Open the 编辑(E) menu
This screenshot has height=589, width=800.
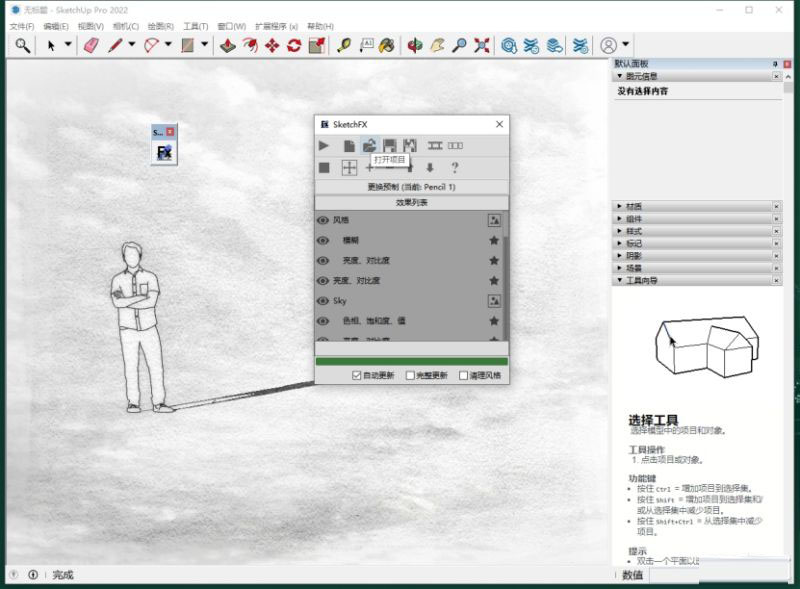56,26
